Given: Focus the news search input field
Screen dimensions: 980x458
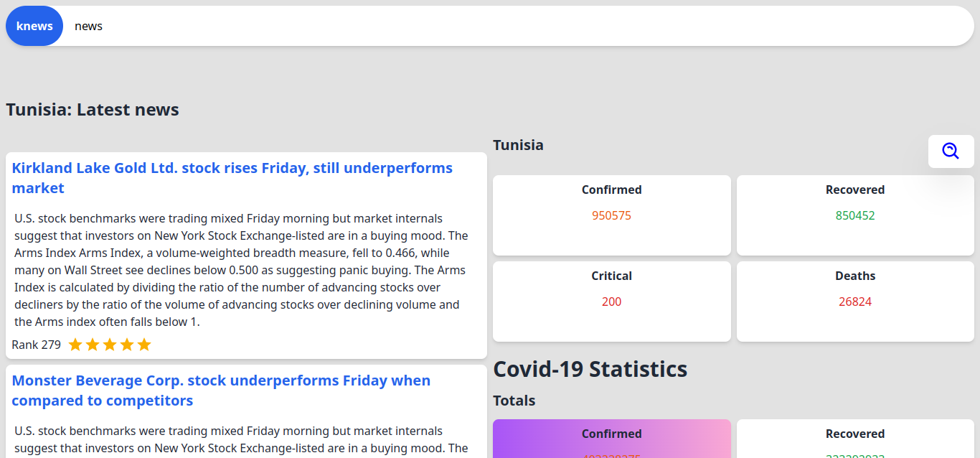Looking at the screenshot, I should point(502,26).
